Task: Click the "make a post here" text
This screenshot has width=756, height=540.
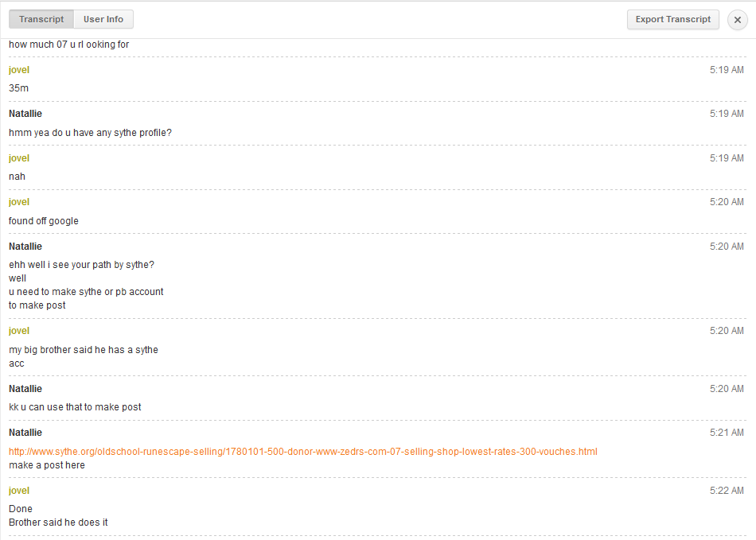Action: 46,465
